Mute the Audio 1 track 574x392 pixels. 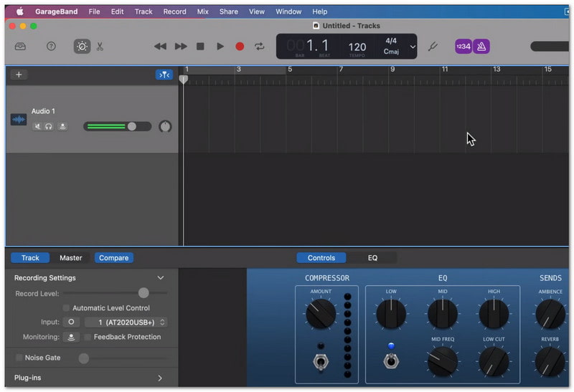pos(37,127)
